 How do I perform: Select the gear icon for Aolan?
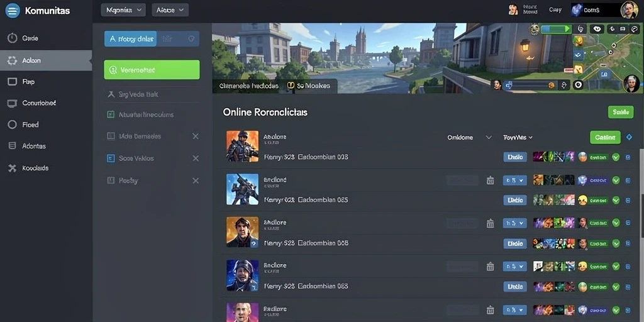coord(13,60)
